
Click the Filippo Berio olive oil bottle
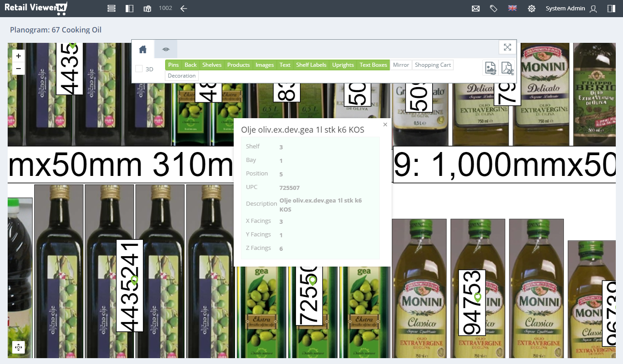tap(594, 94)
